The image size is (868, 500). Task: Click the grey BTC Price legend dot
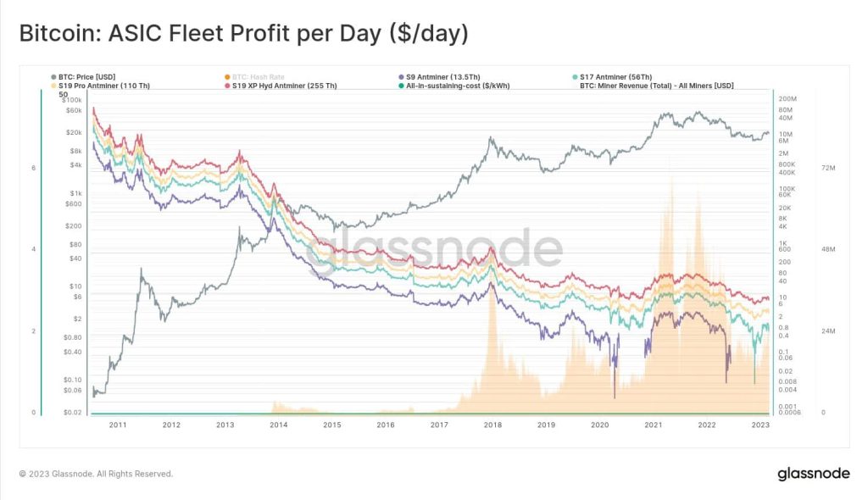coord(53,77)
